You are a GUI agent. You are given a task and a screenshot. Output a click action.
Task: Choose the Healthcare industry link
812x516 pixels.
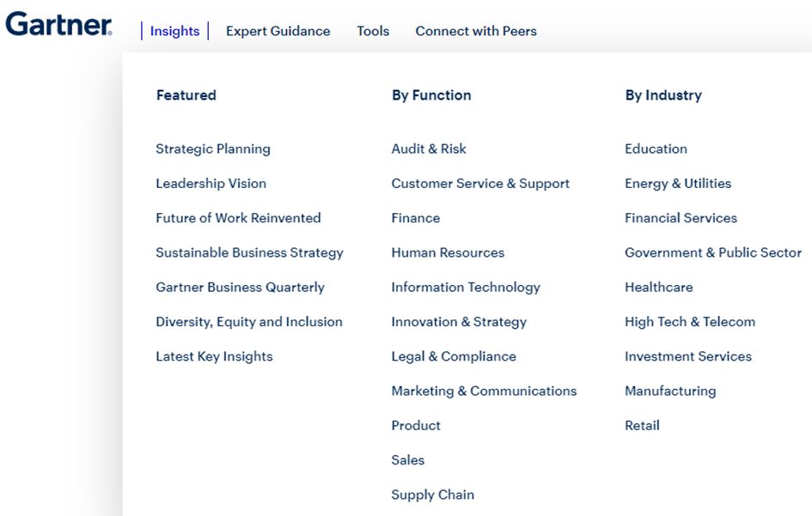coord(659,288)
